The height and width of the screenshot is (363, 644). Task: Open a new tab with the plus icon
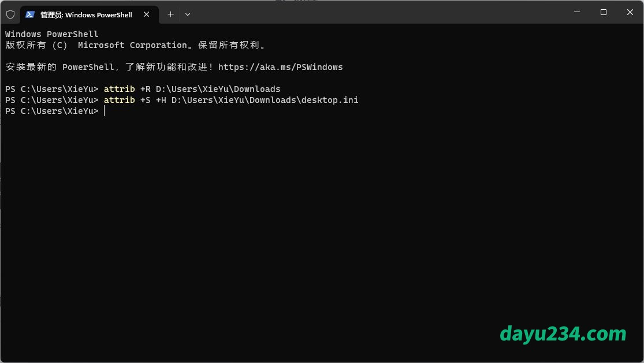click(170, 14)
